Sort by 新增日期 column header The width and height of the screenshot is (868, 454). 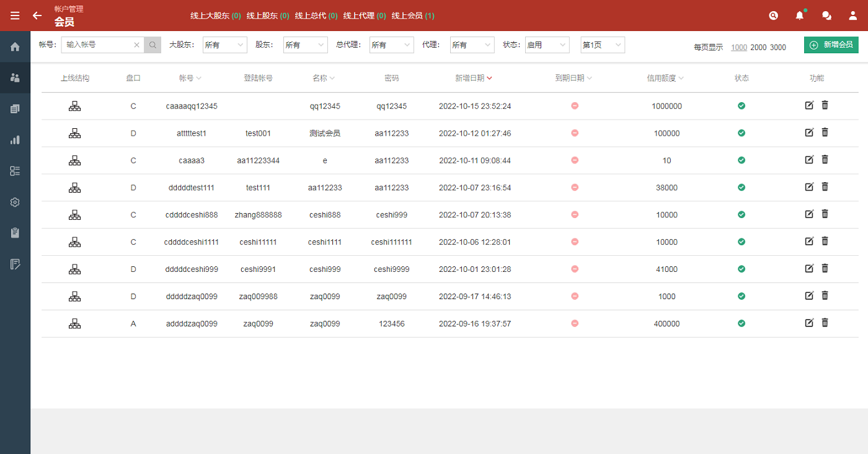473,78
